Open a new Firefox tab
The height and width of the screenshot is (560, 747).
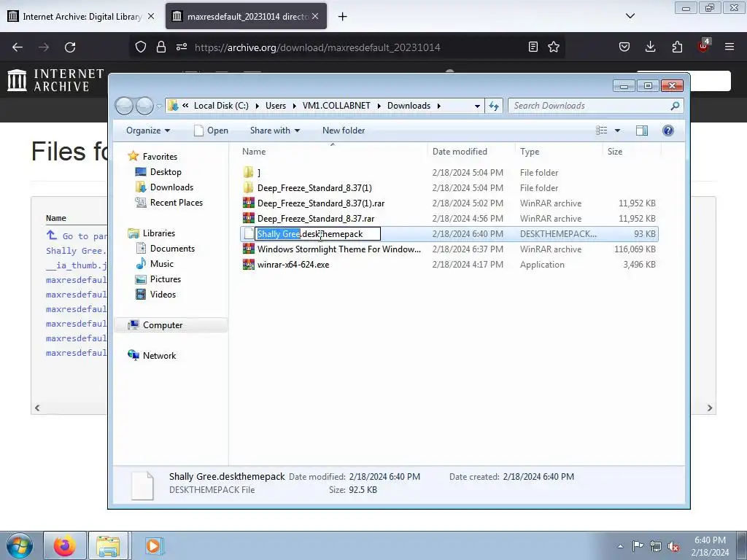pyautogui.click(x=343, y=17)
